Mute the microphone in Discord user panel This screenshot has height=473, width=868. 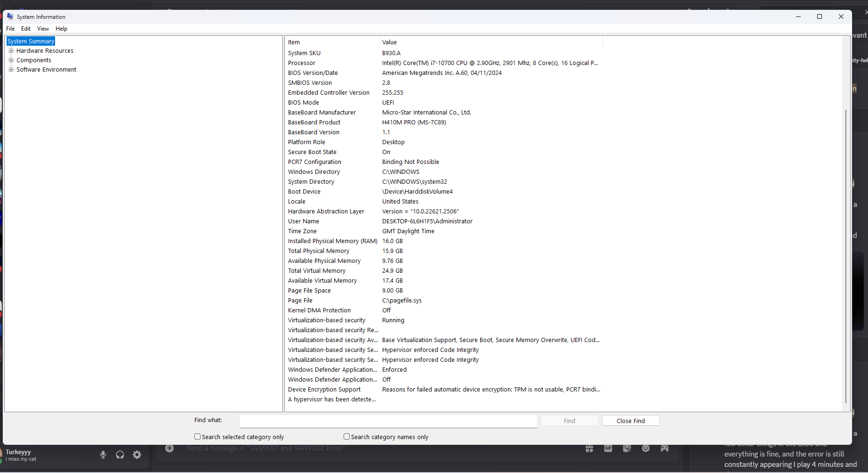(103, 455)
